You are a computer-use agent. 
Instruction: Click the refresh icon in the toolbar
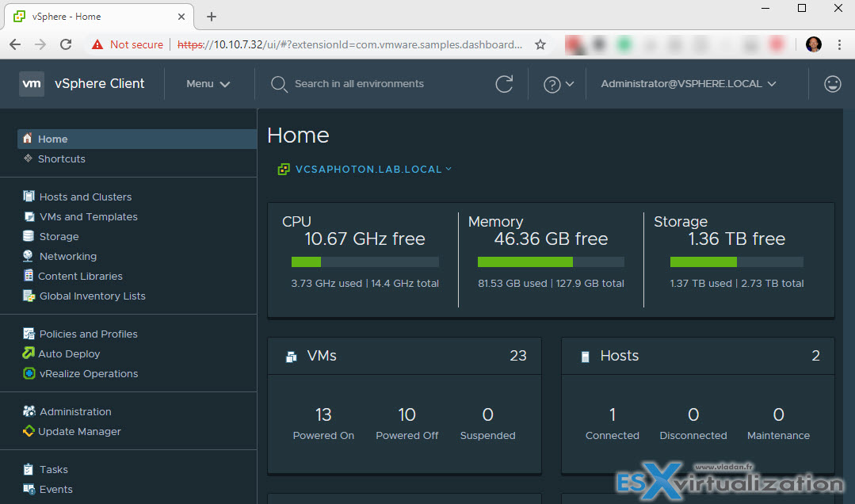(504, 83)
